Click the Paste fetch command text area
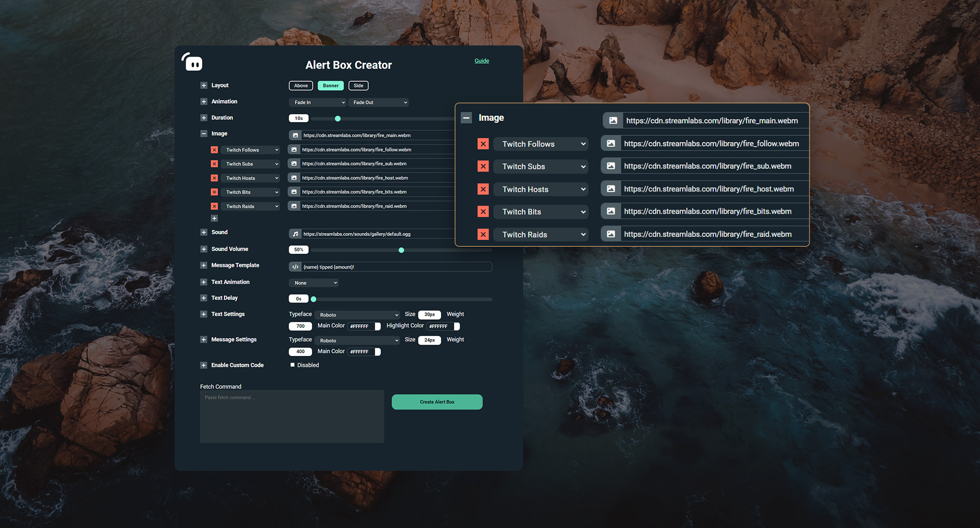 click(x=292, y=416)
